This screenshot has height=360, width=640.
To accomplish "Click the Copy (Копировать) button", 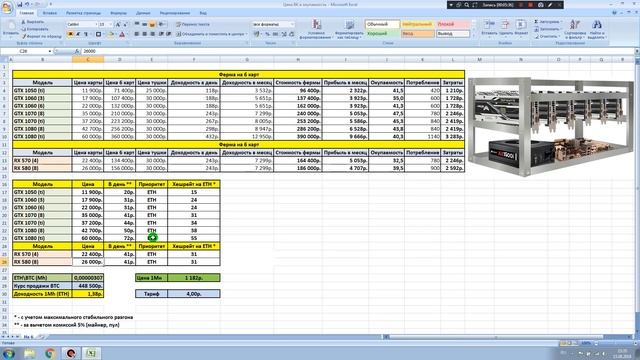I will point(35,29).
